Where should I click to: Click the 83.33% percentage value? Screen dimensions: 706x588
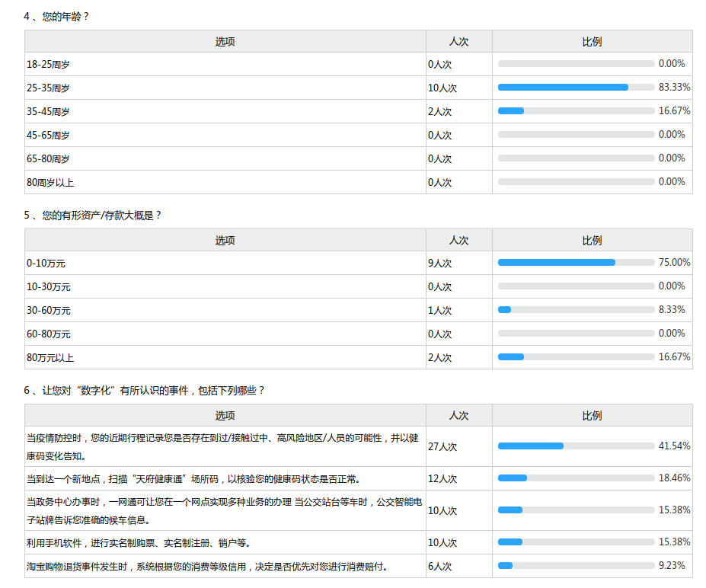click(674, 88)
